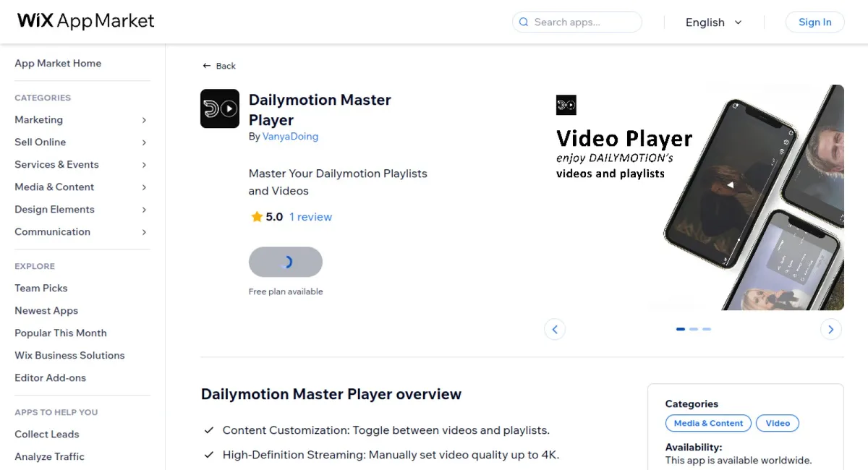Open the Services & Events category
868x470 pixels.
[56, 165]
